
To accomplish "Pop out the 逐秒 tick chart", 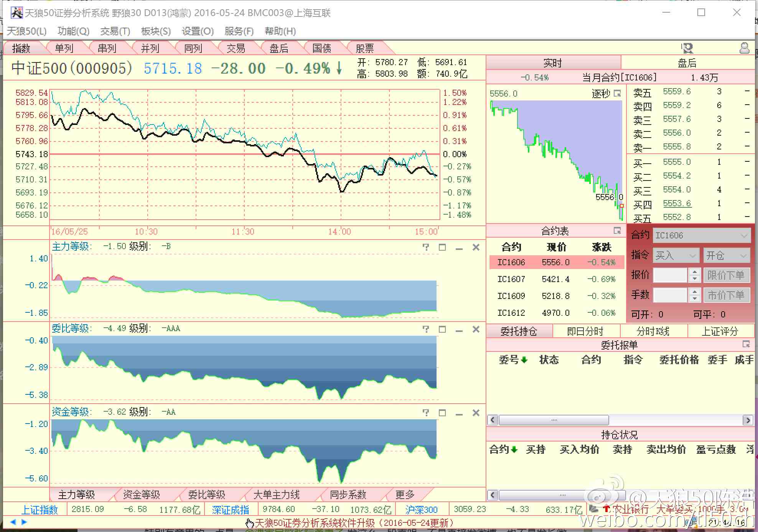I will tap(617, 93).
